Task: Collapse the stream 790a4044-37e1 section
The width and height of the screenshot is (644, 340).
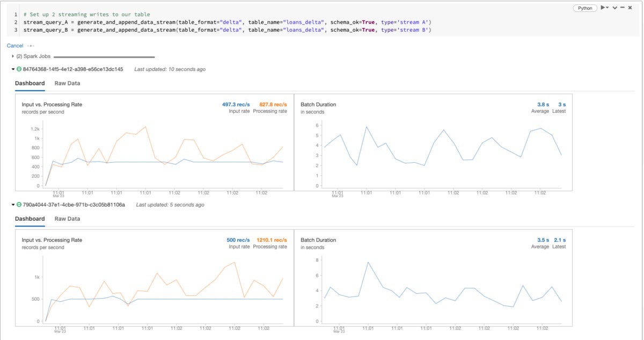Action: [13, 205]
